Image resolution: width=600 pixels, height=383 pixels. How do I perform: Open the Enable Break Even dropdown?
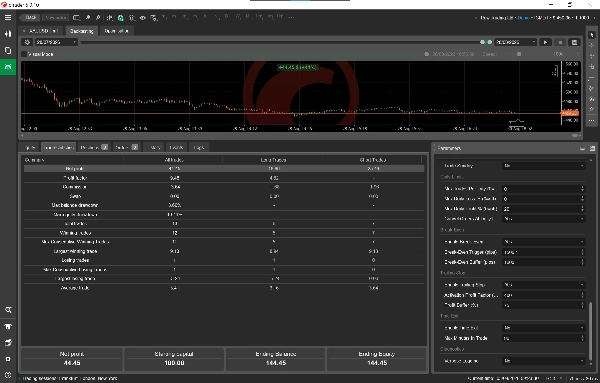tap(543, 242)
